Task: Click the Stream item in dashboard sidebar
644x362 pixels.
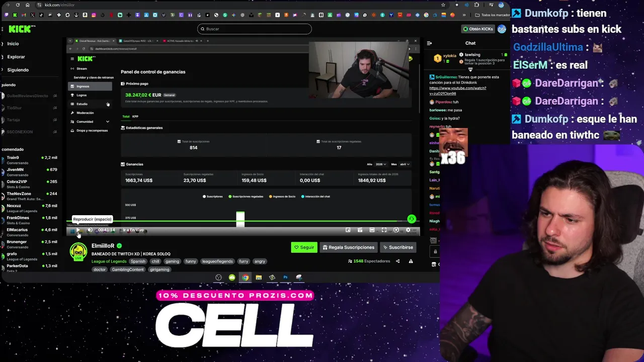Action: coord(82,68)
